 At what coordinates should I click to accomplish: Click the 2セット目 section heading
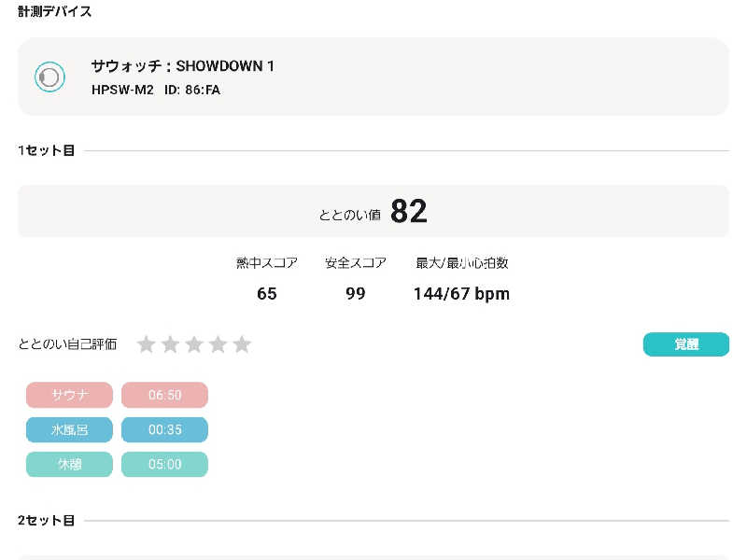tap(46, 520)
